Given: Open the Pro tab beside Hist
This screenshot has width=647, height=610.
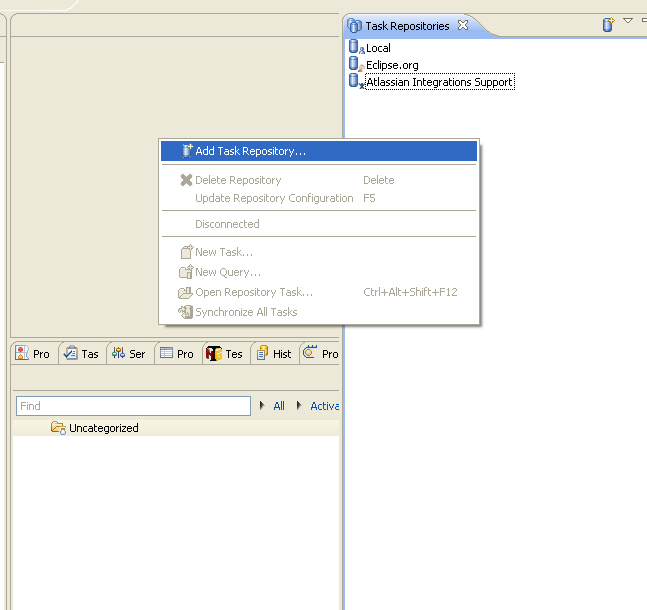Looking at the screenshot, I should pos(321,354).
